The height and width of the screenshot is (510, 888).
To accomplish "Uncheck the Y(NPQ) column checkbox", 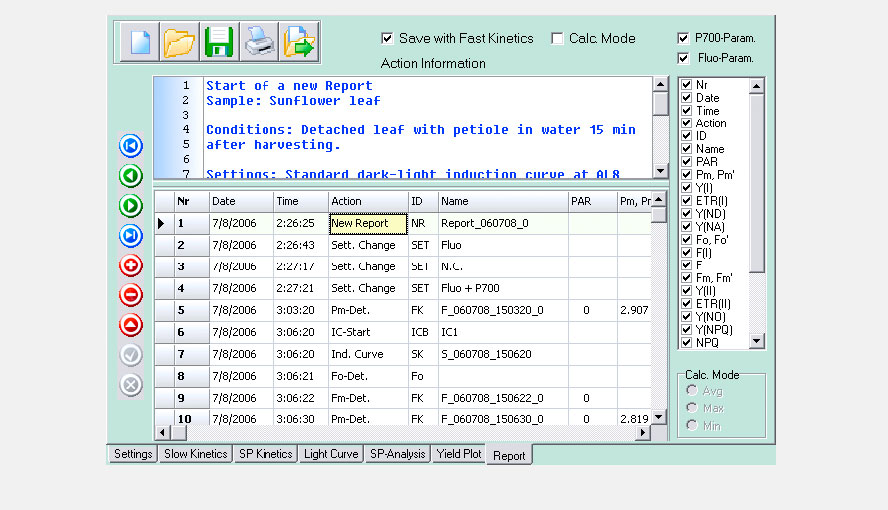I will (x=686, y=329).
